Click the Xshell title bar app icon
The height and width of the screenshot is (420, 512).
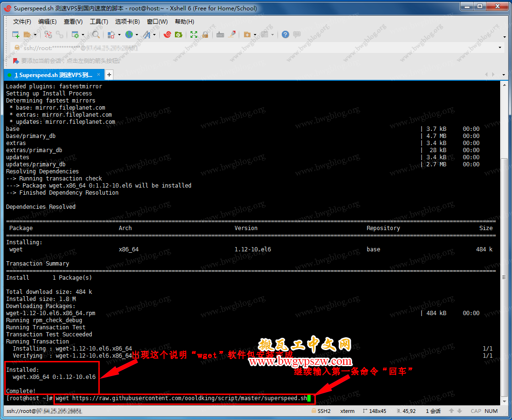click(x=8, y=8)
